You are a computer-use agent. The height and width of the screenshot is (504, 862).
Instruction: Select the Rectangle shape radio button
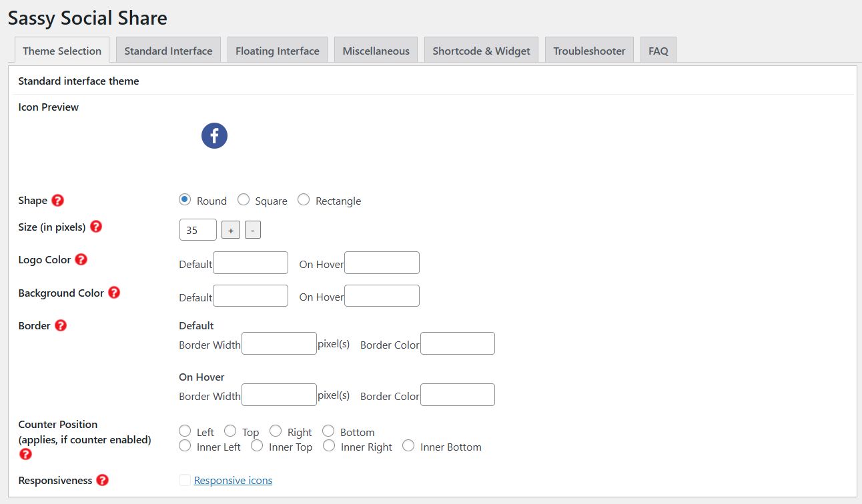(x=304, y=200)
